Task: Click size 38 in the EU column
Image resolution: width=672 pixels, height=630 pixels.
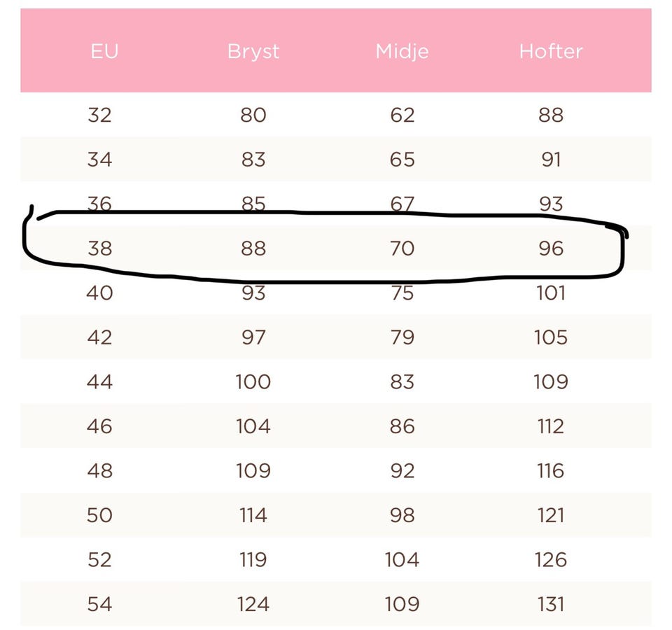Action: tap(99, 248)
